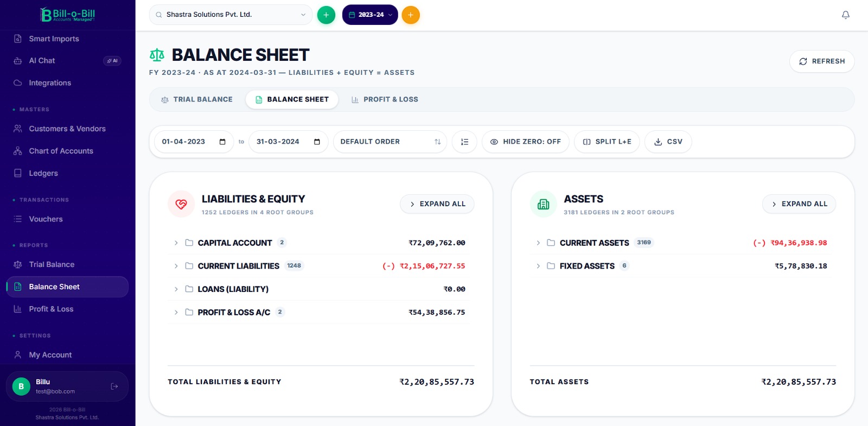The width and height of the screenshot is (868, 426).
Task: Toggle Hide Zero off button
Action: point(525,142)
